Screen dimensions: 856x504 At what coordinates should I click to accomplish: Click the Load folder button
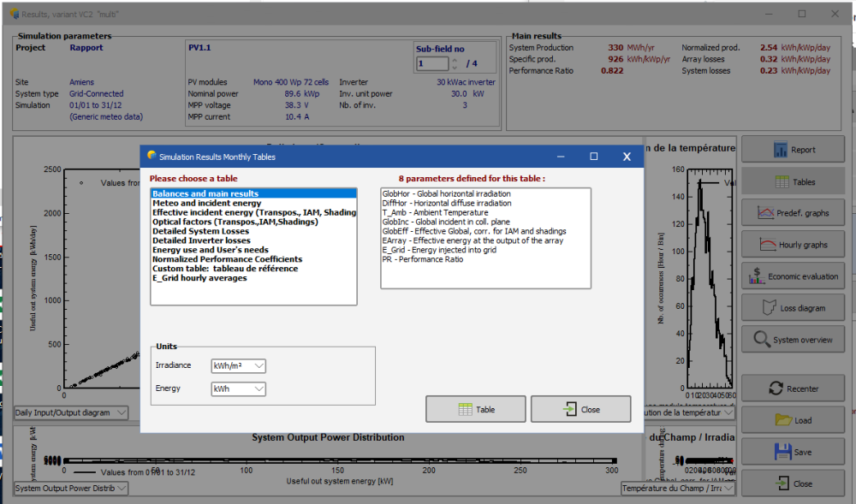(793, 420)
